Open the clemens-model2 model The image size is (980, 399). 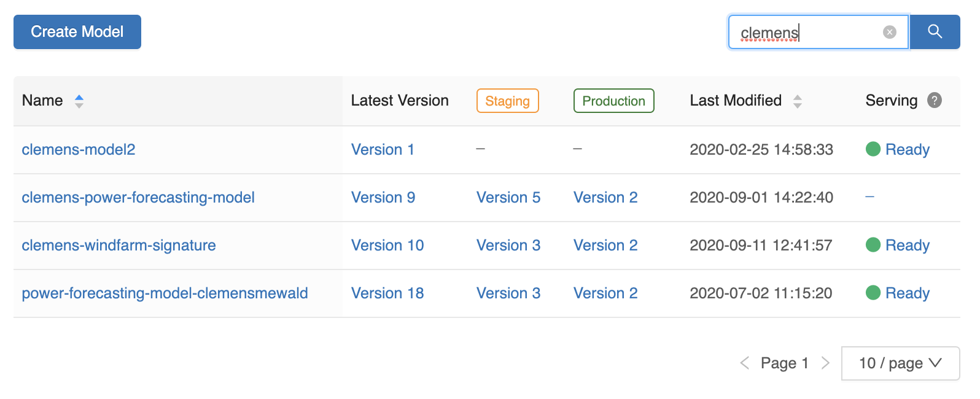coord(79,149)
